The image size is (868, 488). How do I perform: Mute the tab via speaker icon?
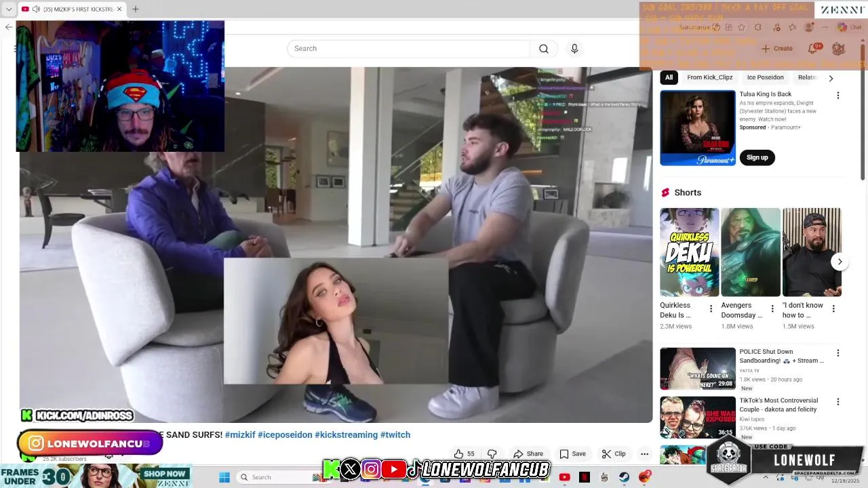coord(35,9)
